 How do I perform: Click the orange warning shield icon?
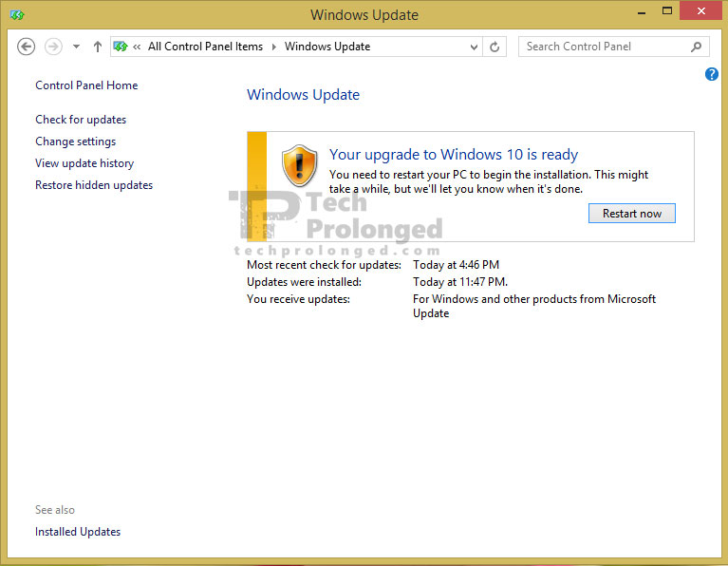click(x=300, y=165)
